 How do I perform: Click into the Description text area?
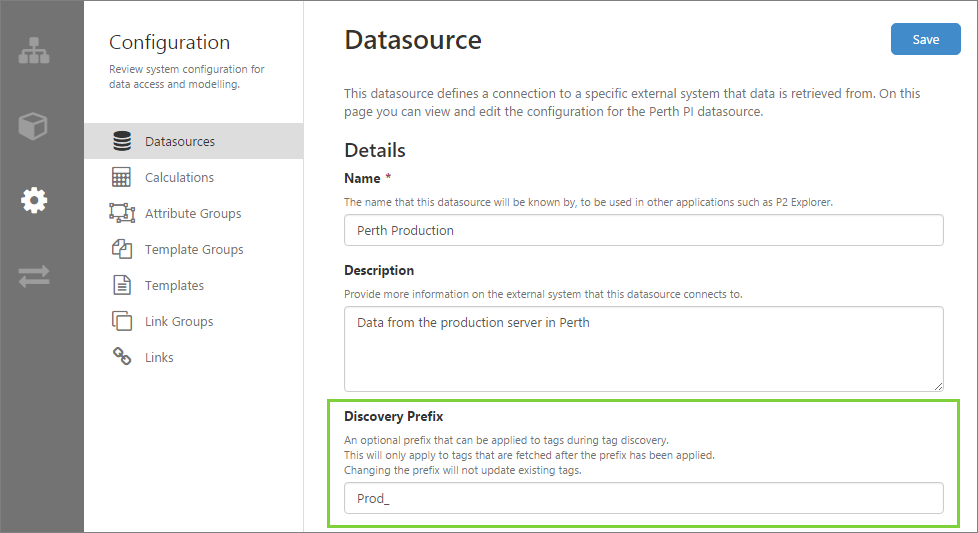643,348
